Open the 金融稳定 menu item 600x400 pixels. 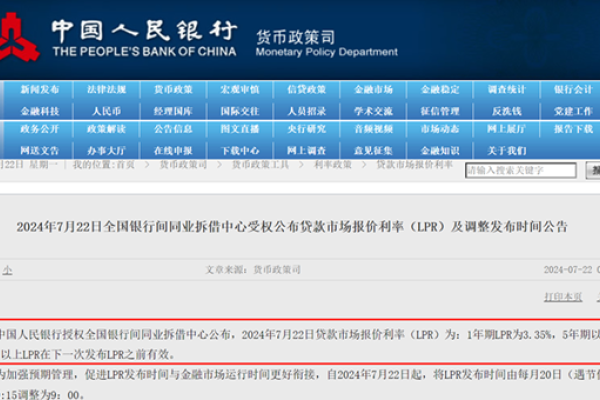(440, 90)
